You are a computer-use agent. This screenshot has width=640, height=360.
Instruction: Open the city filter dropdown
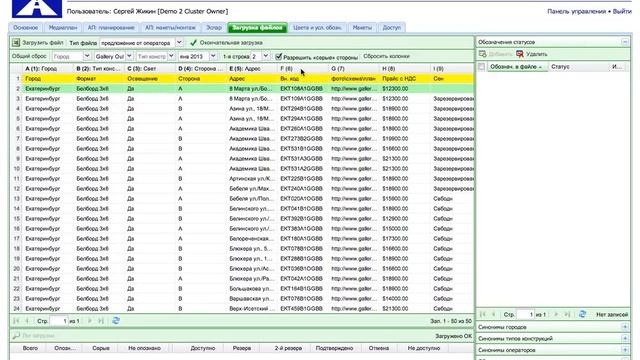point(87,56)
